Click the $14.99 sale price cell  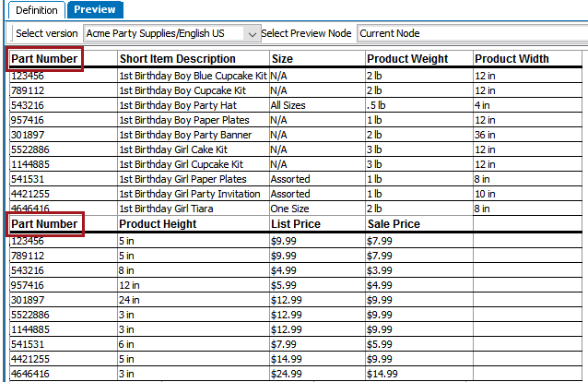419,374
